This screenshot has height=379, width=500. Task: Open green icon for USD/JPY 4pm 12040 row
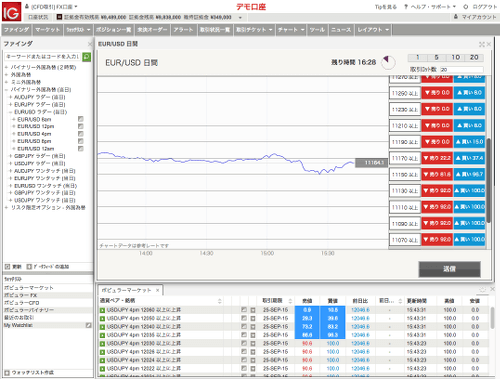click(102, 327)
